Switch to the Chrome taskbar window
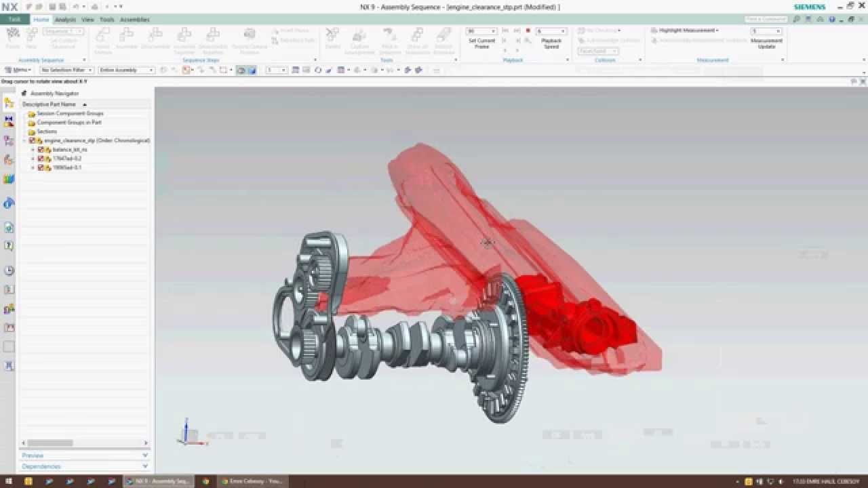Screen dimensions: 868x488 pos(206,481)
